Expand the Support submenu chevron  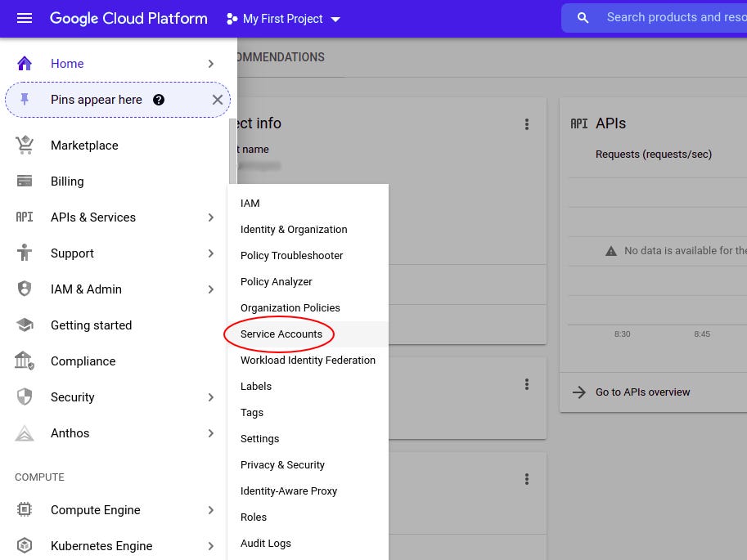(x=210, y=253)
